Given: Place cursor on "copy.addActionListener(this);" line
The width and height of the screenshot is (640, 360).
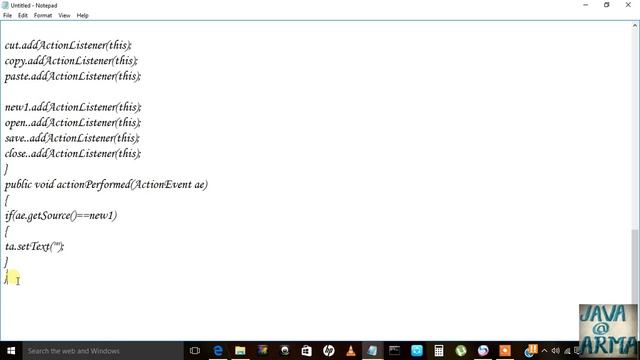Looking at the screenshot, I should click(x=71, y=60).
